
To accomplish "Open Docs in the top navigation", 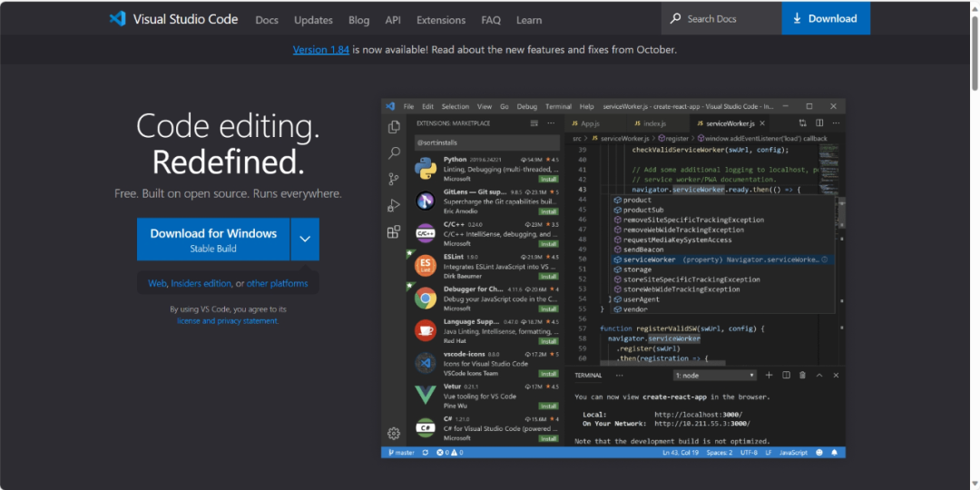I will (x=267, y=20).
